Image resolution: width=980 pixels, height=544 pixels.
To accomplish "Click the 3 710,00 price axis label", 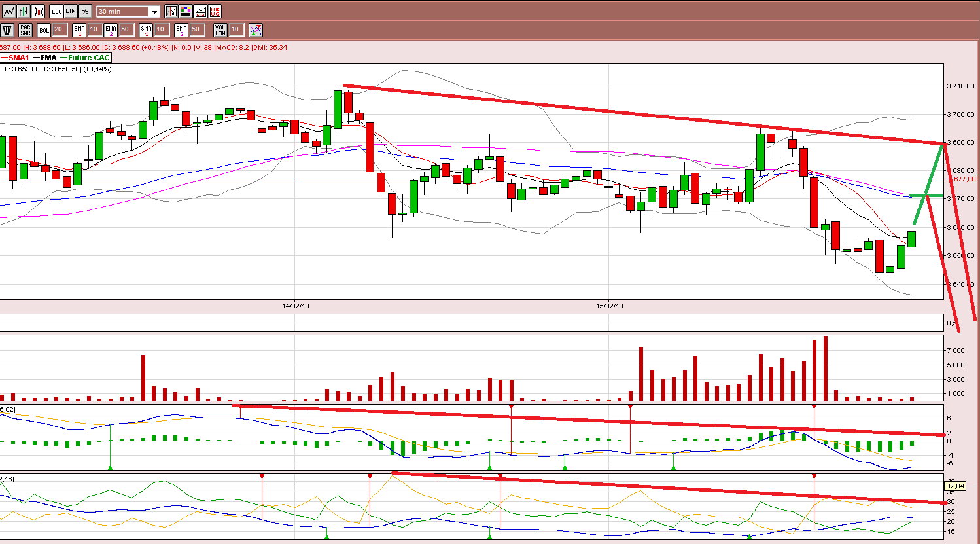I will click(961, 86).
